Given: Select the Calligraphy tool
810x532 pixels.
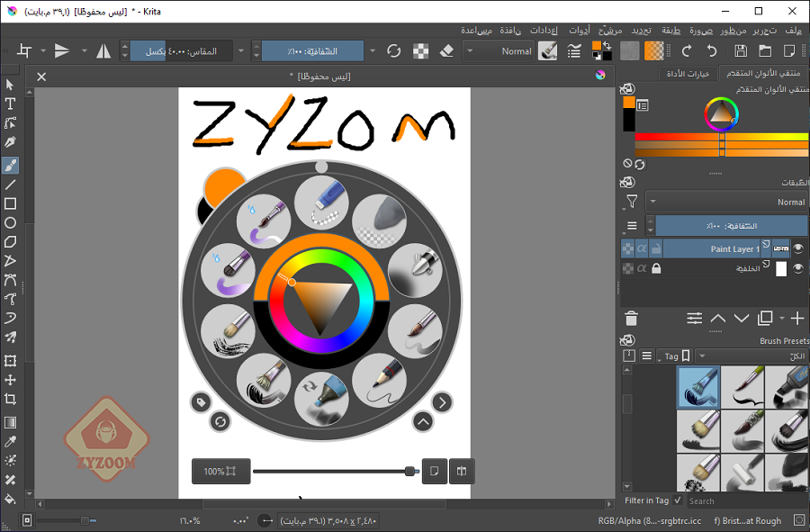Looking at the screenshot, I should [x=10, y=142].
